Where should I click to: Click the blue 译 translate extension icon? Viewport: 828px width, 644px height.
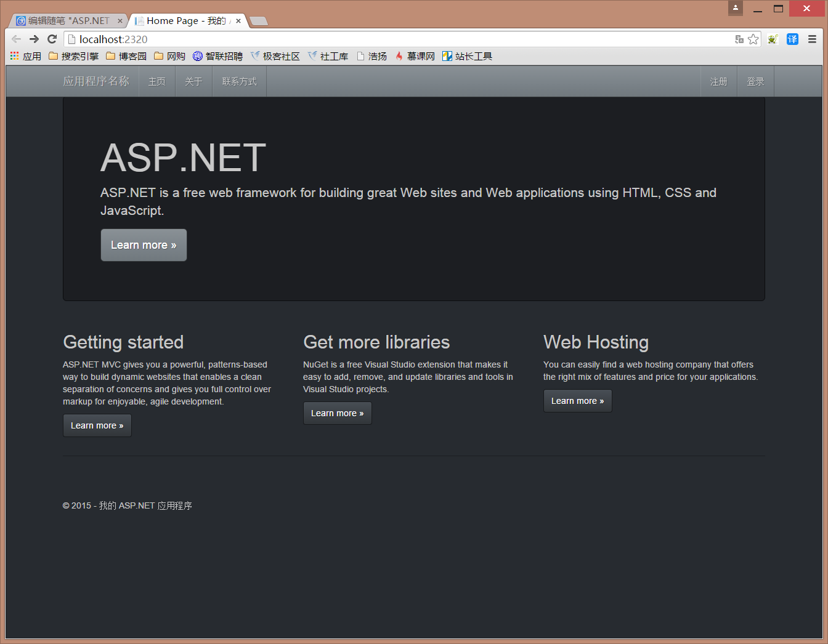tap(792, 39)
